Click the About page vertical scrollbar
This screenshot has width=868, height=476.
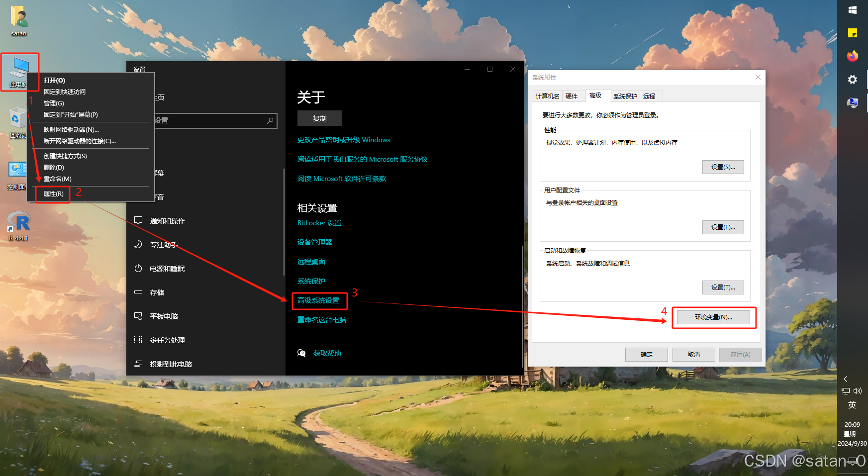coord(522,305)
